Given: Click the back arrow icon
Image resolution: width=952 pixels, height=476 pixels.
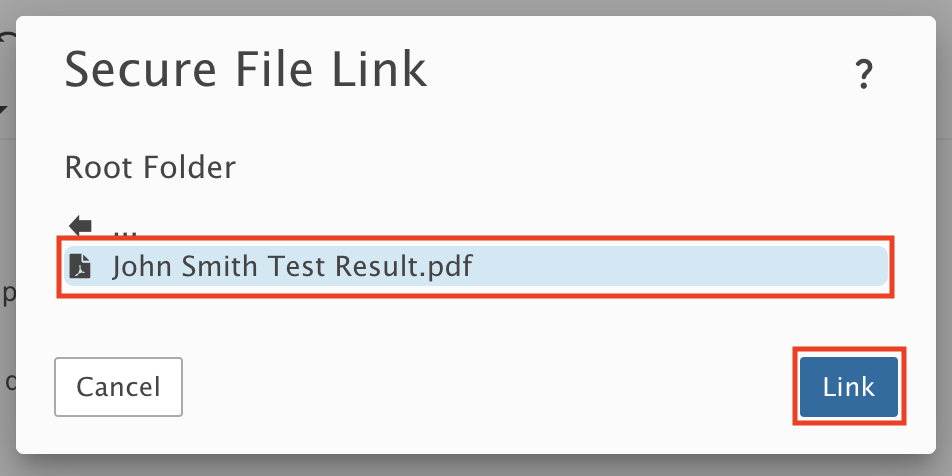Looking at the screenshot, I should tap(80, 226).
